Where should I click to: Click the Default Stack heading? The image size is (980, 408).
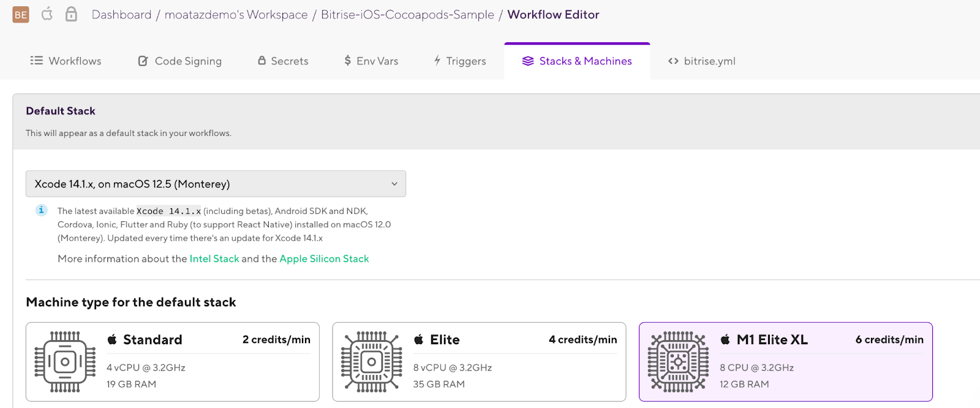coord(61,111)
